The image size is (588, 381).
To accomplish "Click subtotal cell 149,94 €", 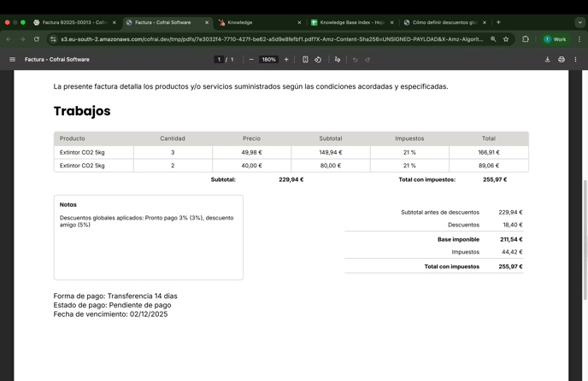I will tap(331, 152).
